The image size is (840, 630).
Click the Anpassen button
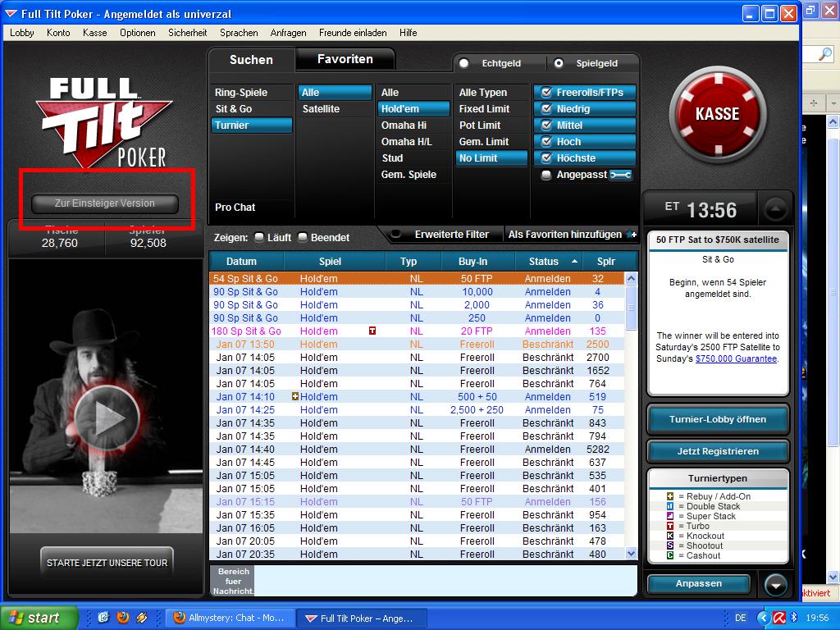699,583
